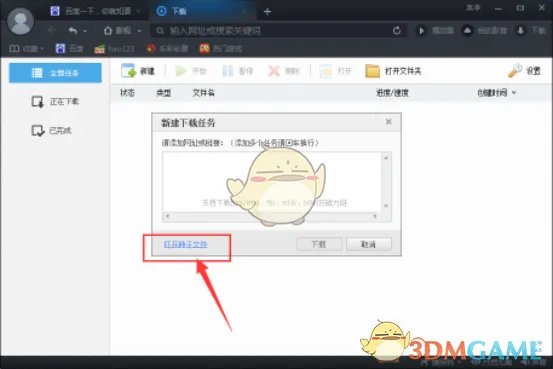Click the address and search input box
553x369 pixels.
279,31
